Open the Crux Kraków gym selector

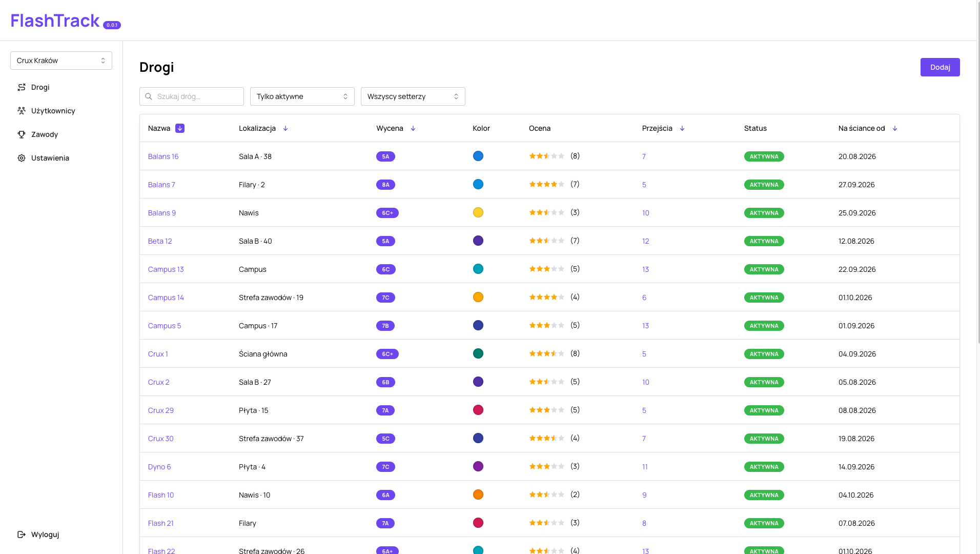[x=61, y=61]
